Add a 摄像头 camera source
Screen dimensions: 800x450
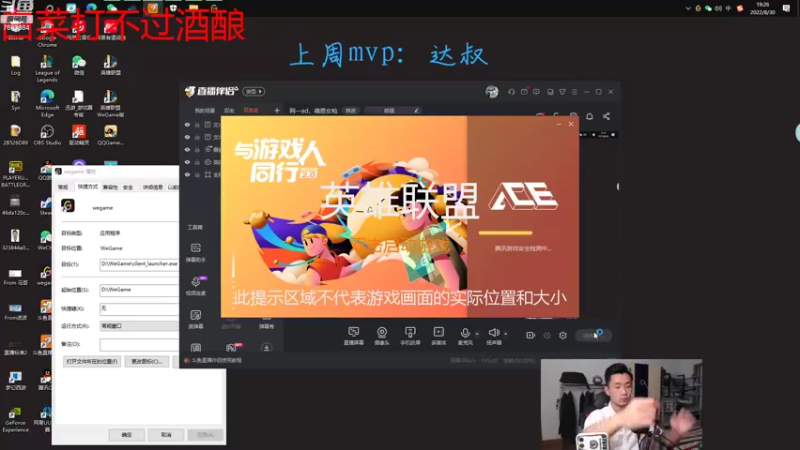[382, 336]
